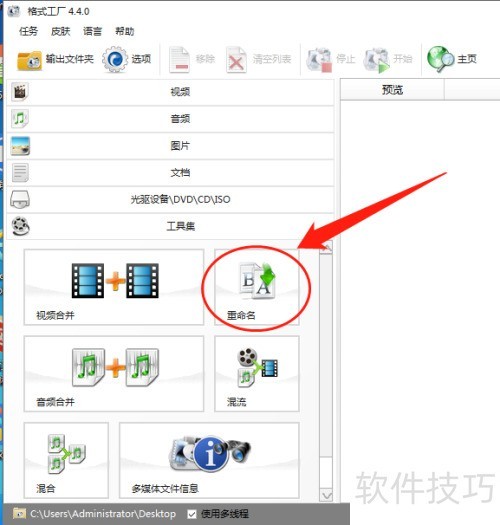Open the 混合 audio mix tool
Viewport: 500px width, 525px height.
[x=66, y=460]
